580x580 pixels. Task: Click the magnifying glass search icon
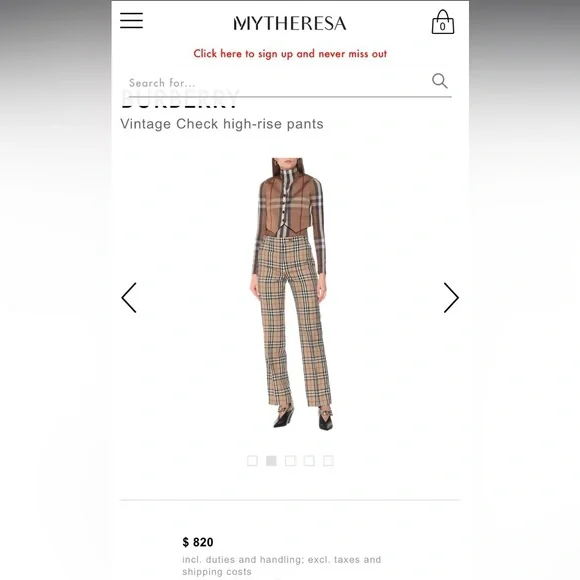(x=439, y=81)
